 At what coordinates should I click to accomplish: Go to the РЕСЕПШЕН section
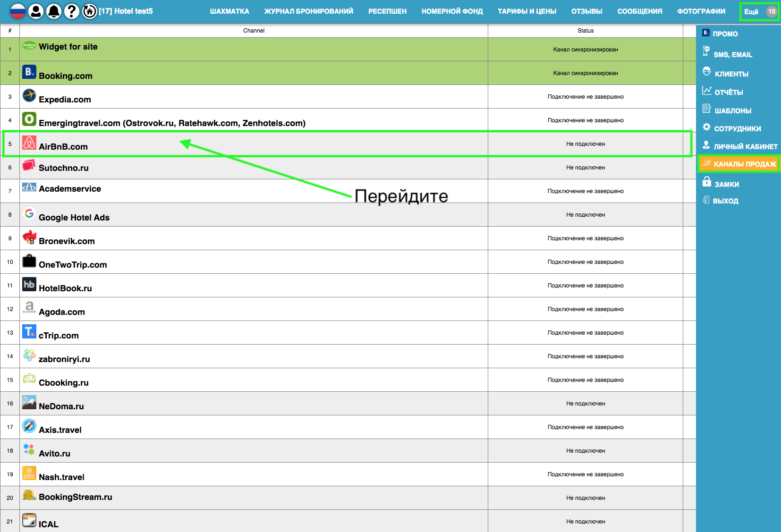click(387, 11)
